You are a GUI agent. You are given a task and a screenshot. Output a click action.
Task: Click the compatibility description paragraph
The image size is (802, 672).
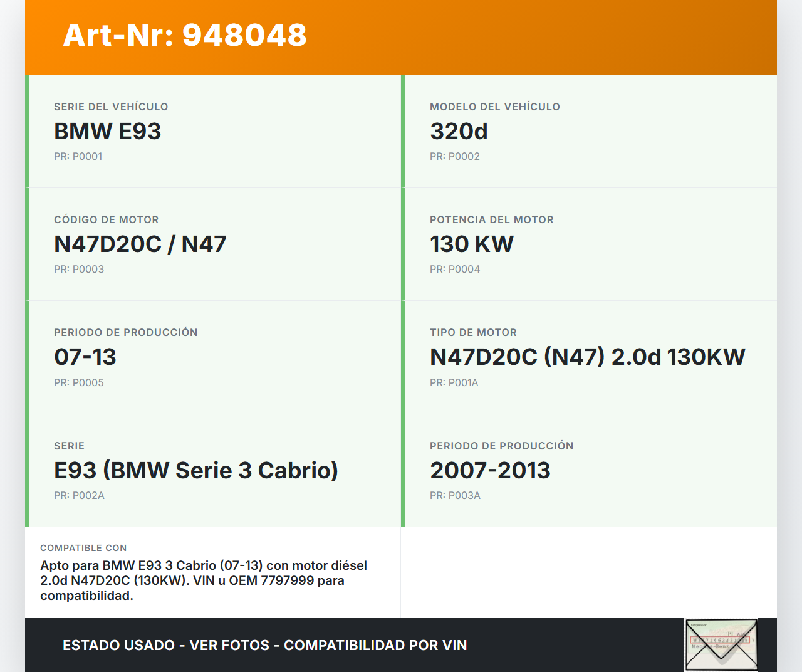(x=204, y=580)
